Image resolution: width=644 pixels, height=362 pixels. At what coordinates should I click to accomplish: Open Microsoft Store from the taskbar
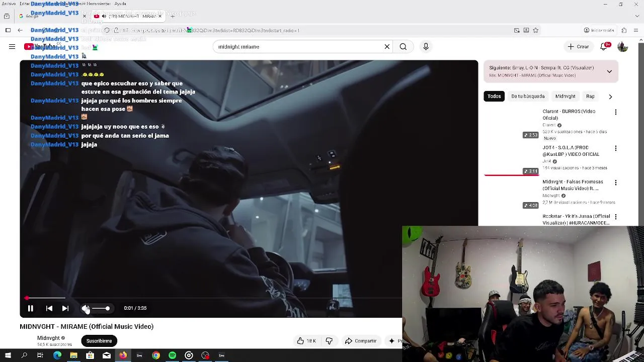tap(90, 355)
